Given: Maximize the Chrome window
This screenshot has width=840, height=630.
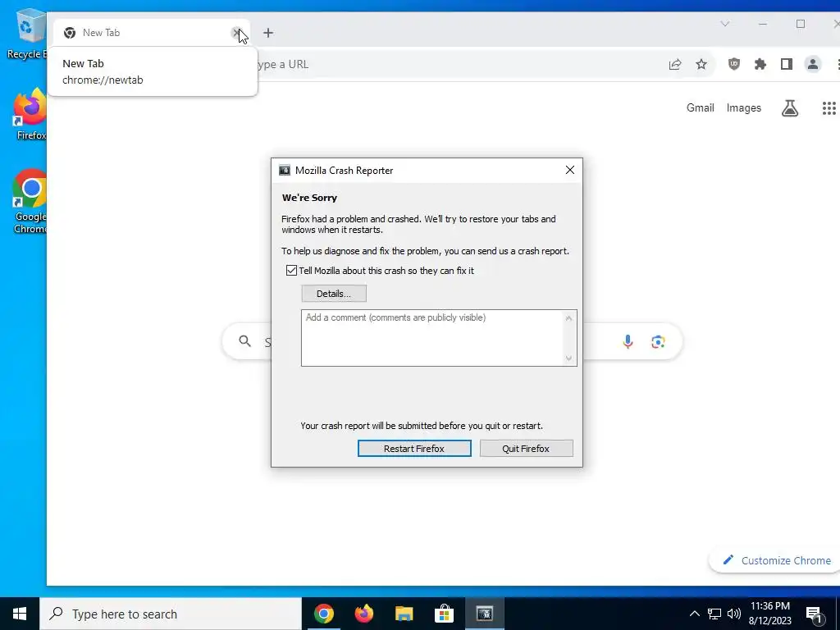Looking at the screenshot, I should pos(801,24).
